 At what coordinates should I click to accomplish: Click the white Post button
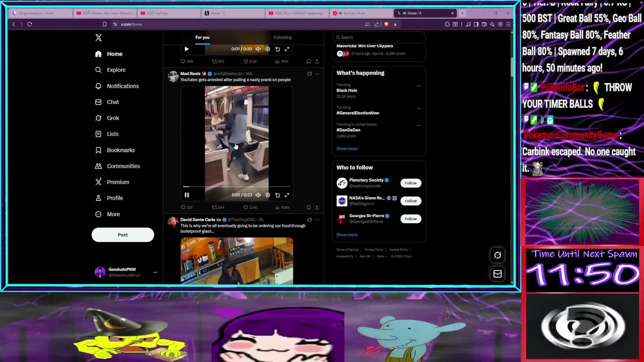tap(123, 235)
